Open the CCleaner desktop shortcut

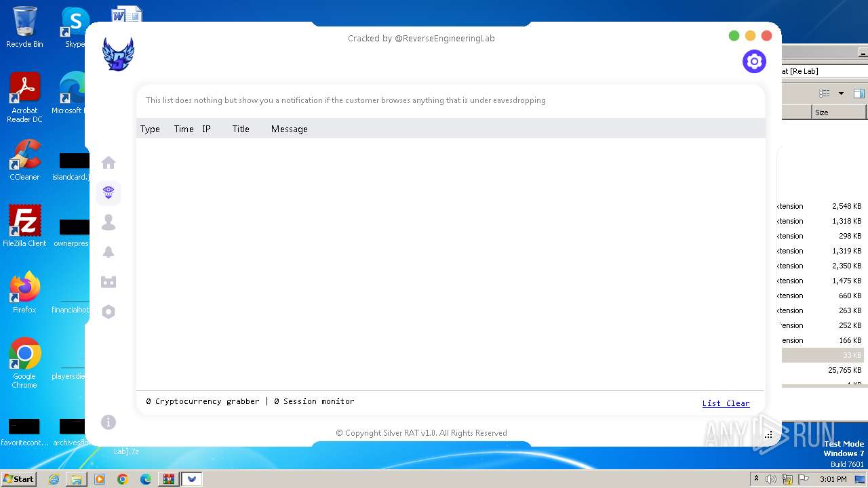(24, 160)
